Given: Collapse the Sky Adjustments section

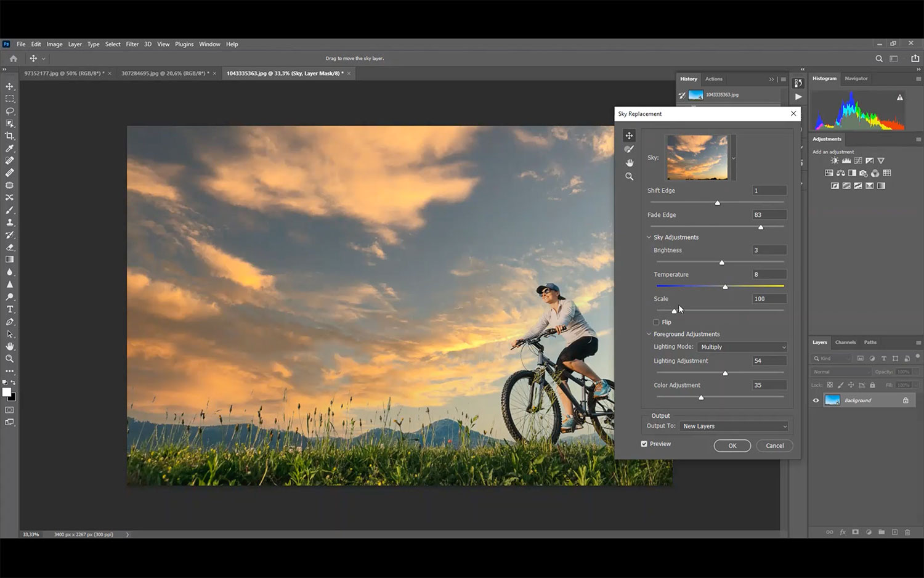Looking at the screenshot, I should coord(649,237).
